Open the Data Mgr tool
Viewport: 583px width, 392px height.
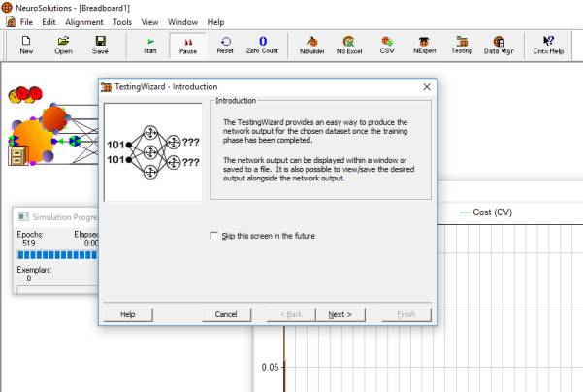(x=499, y=45)
